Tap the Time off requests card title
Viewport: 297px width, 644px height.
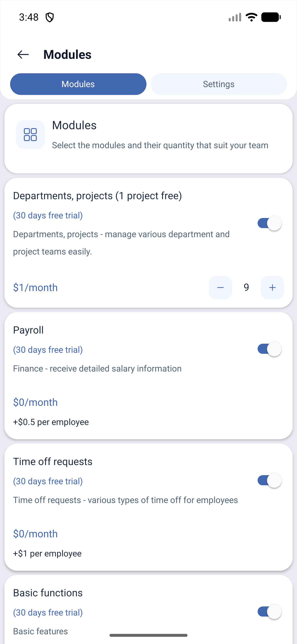pos(53,462)
